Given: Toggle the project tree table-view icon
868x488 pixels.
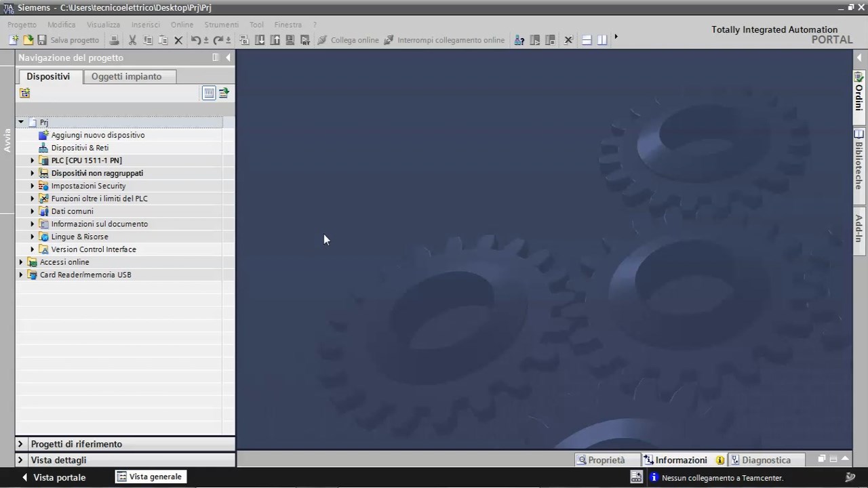Looking at the screenshot, I should [x=209, y=93].
